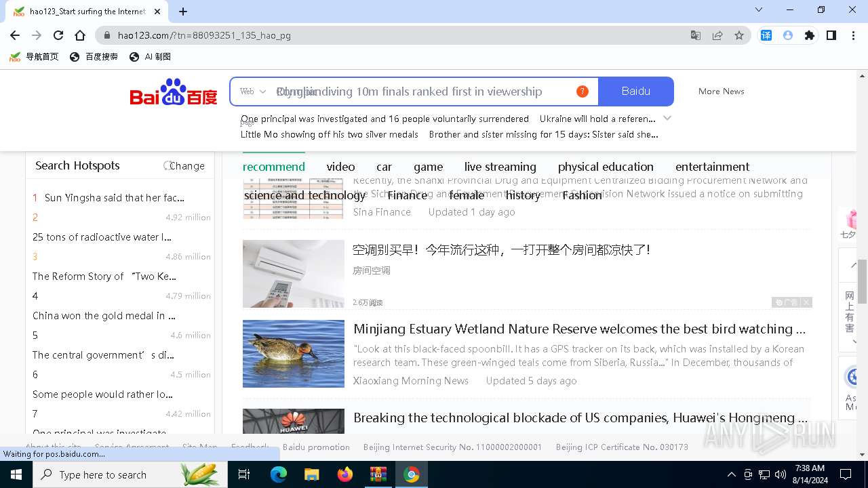Click the Baidu search button
Screen dimensions: 868x488
point(636,91)
